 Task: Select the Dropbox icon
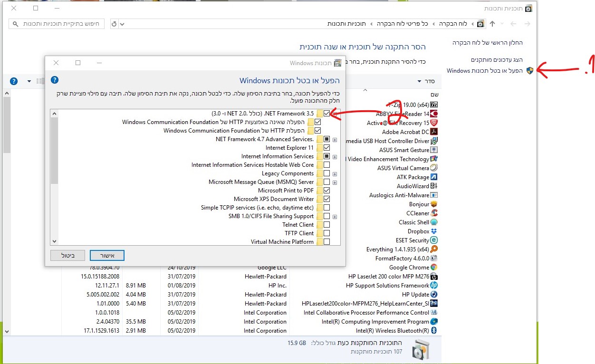tap(434, 231)
